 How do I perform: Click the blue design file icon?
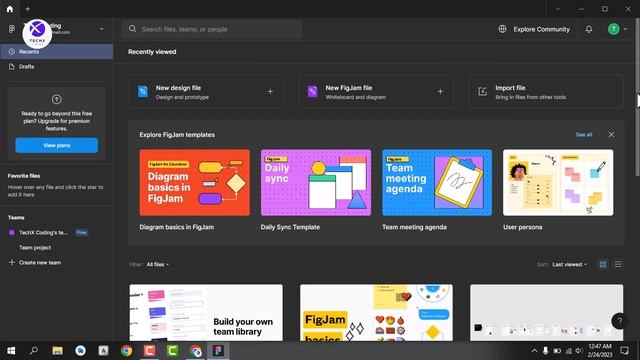click(x=143, y=91)
